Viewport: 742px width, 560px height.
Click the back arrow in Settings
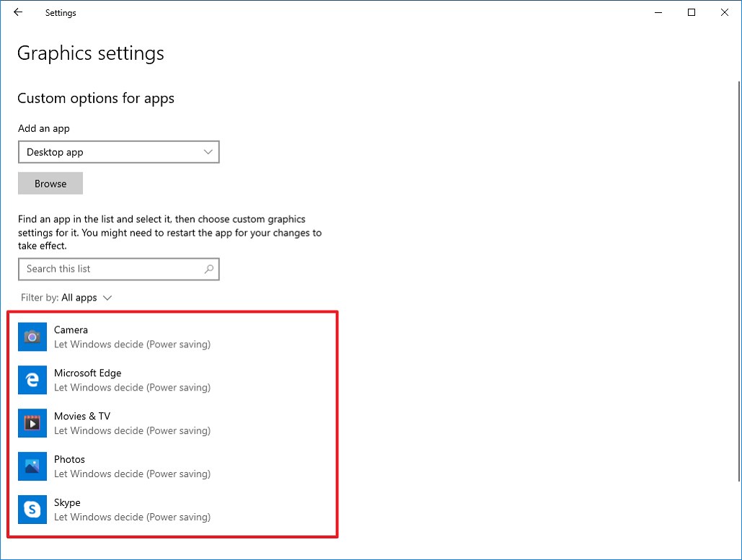[18, 12]
